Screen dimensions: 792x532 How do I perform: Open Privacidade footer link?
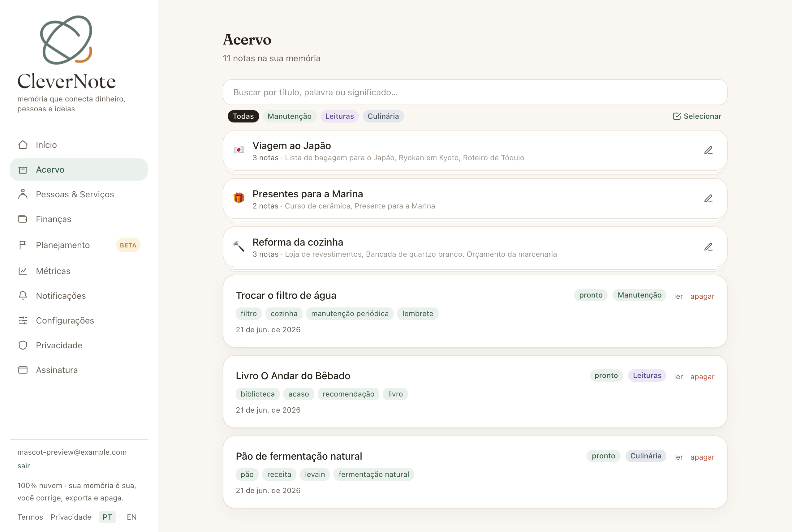point(71,517)
